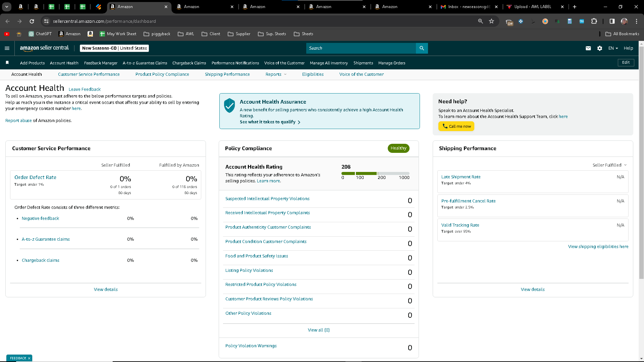Image resolution: width=644 pixels, height=362 pixels.
Task: Switch to the Customer Service Performance tab
Action: (89, 74)
